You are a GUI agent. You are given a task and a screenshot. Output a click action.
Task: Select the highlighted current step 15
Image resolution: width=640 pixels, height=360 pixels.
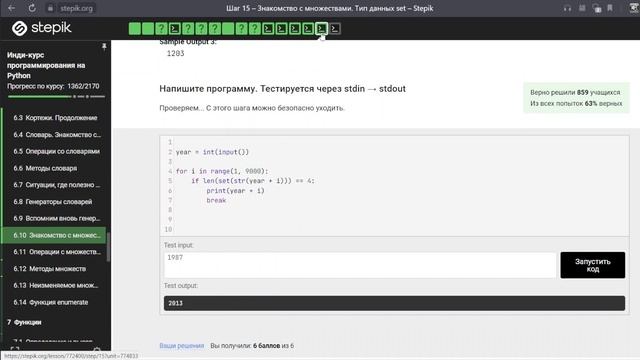[321, 29]
